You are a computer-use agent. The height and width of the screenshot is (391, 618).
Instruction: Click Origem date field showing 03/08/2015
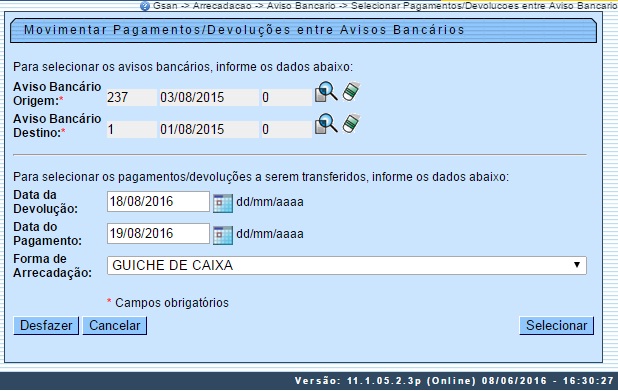click(209, 97)
